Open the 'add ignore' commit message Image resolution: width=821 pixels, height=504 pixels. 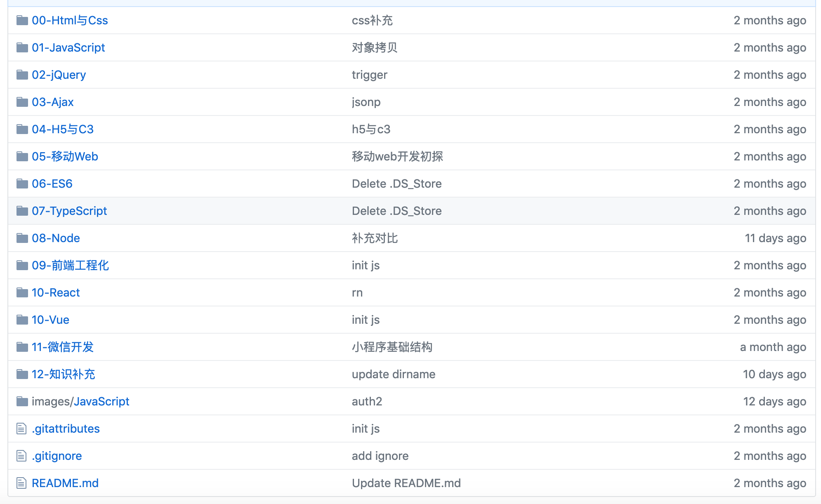click(x=380, y=456)
